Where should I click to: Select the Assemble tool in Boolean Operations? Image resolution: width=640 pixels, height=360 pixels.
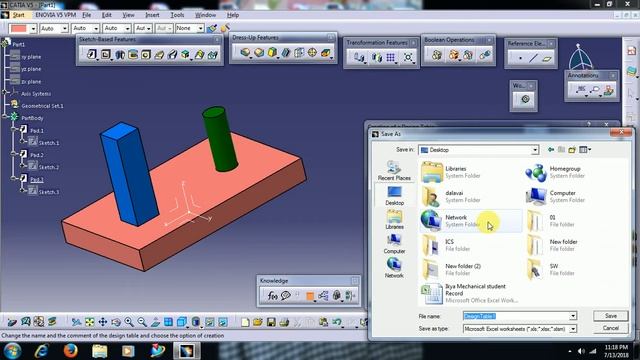click(x=436, y=55)
